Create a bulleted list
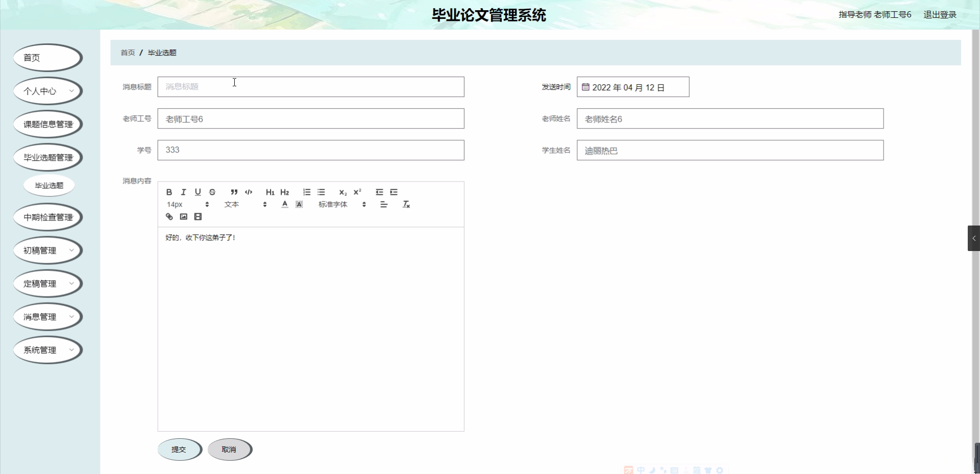 [x=321, y=192]
